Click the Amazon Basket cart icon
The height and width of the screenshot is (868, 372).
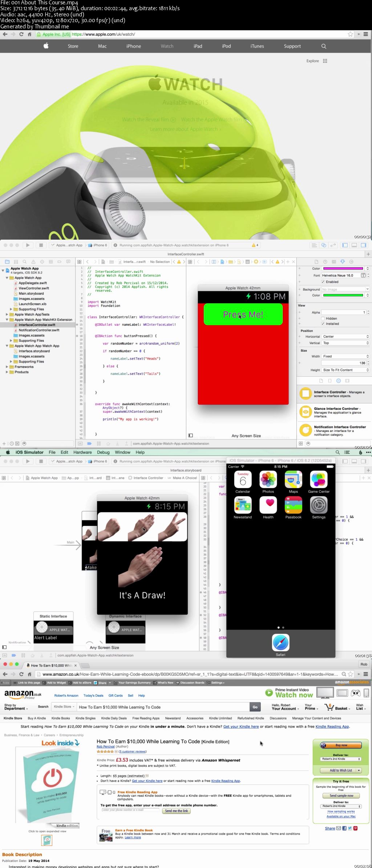pos(329,707)
